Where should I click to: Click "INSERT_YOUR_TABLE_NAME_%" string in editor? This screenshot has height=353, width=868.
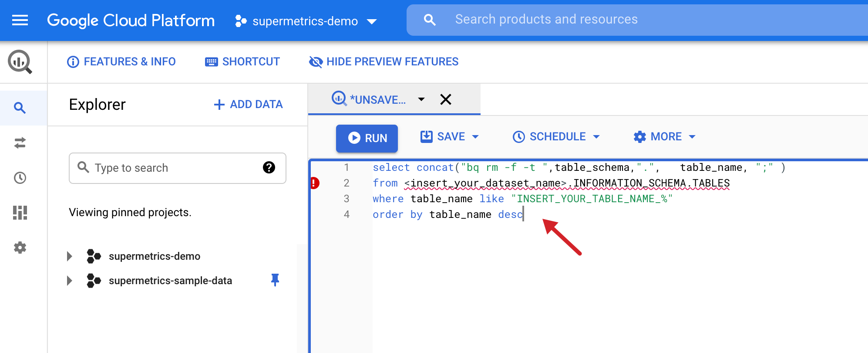pos(592,199)
